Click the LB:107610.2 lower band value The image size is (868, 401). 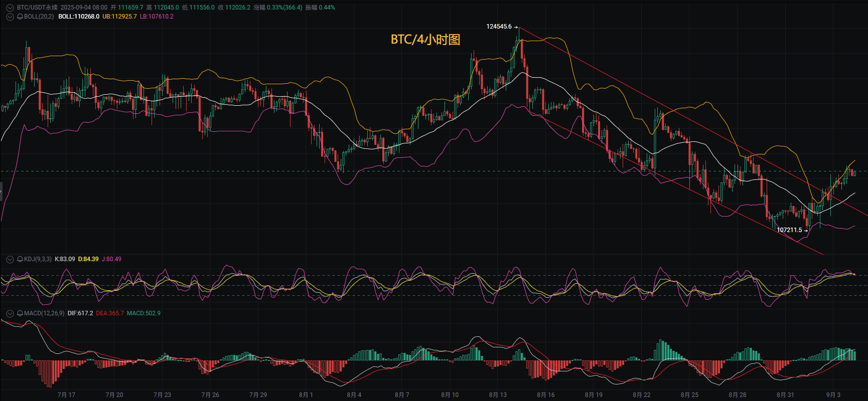pyautogui.click(x=157, y=17)
